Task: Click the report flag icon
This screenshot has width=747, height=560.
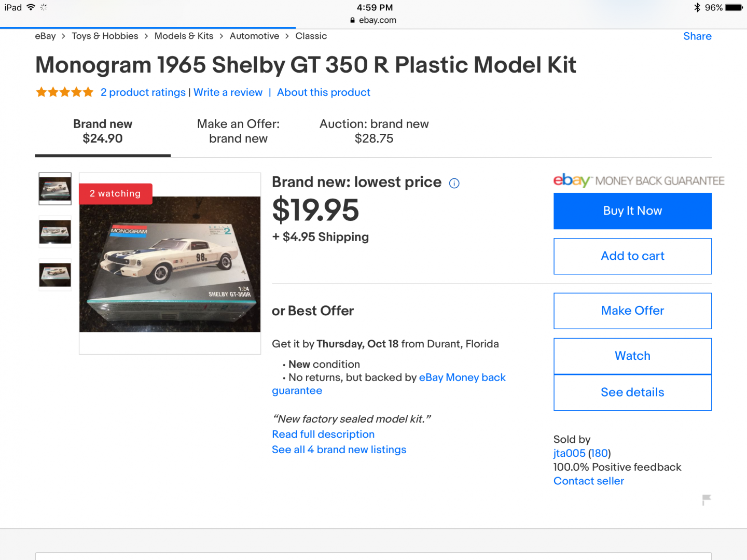Action: [x=706, y=499]
